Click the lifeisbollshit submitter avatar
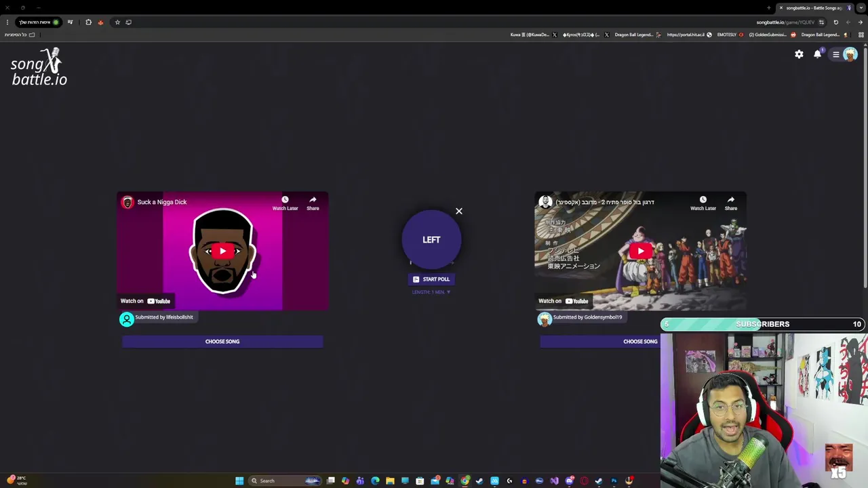Screen dimensions: 868x488 click(x=127, y=319)
